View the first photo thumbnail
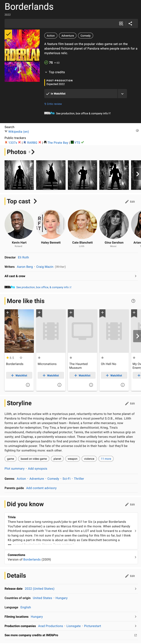This screenshot has width=141, height=644. [x=19, y=175]
